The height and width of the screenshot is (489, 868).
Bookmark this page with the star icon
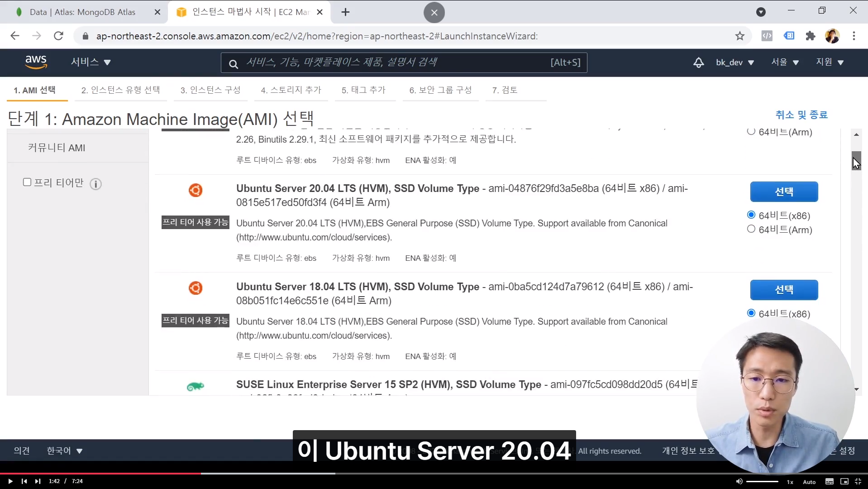click(x=740, y=36)
